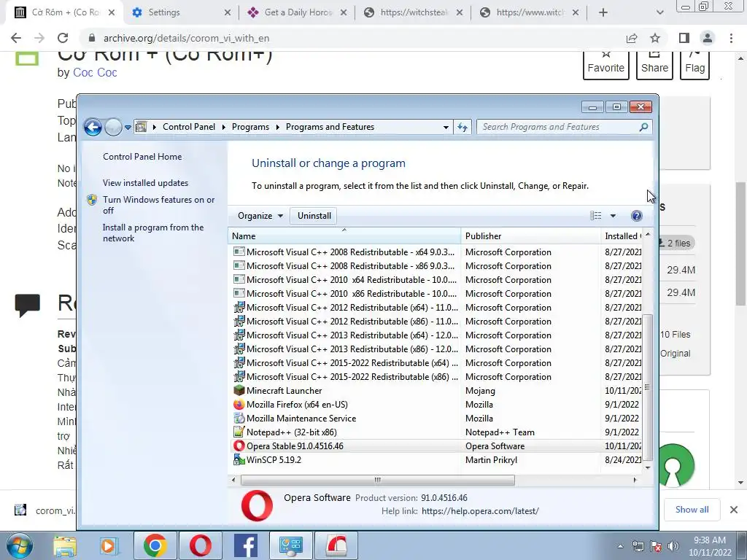Viewport: 747px width, 560px height.
Task: Sort list by Installed On column header
Action: tap(622, 236)
